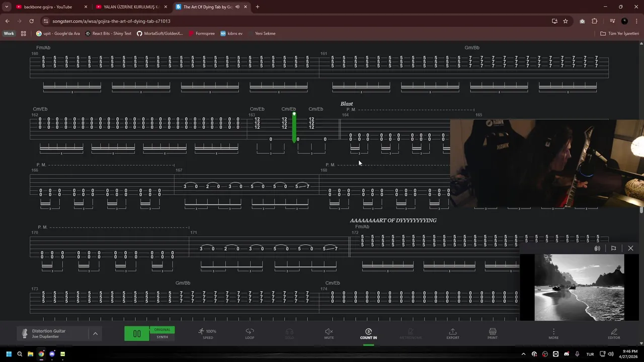644x362 pixels.
Task: Click the Blast section label
Action: pos(347,104)
